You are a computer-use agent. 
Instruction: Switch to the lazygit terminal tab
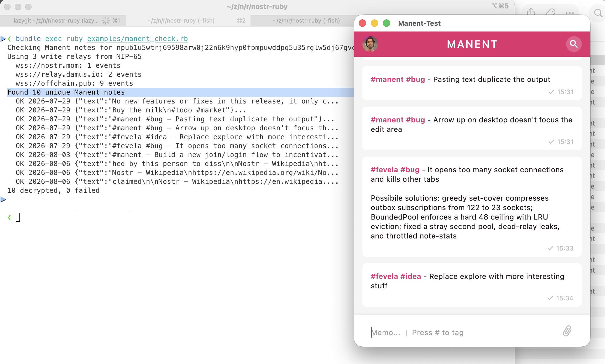pyautogui.click(x=62, y=20)
